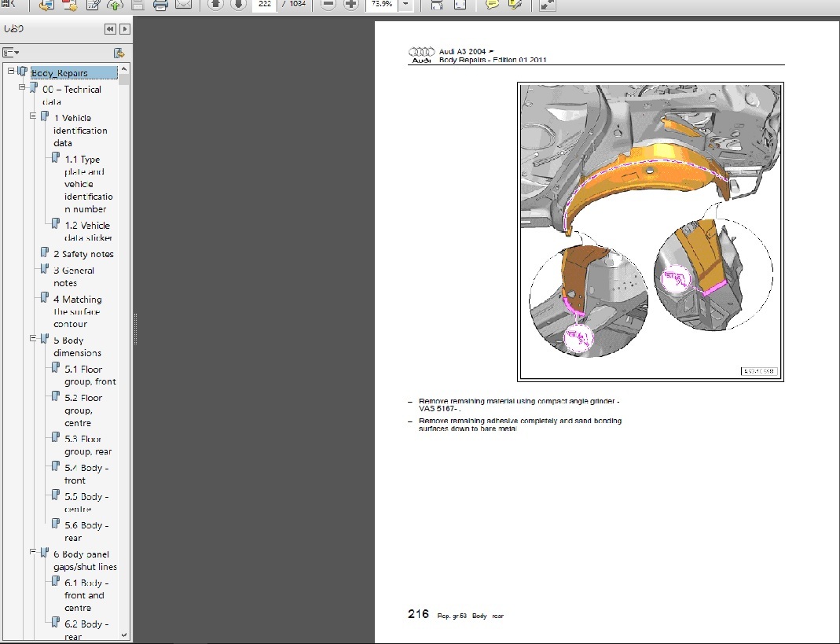840x644 pixels.
Task: Open the 6.2 Body - rear bookmark
Action: click(x=86, y=630)
